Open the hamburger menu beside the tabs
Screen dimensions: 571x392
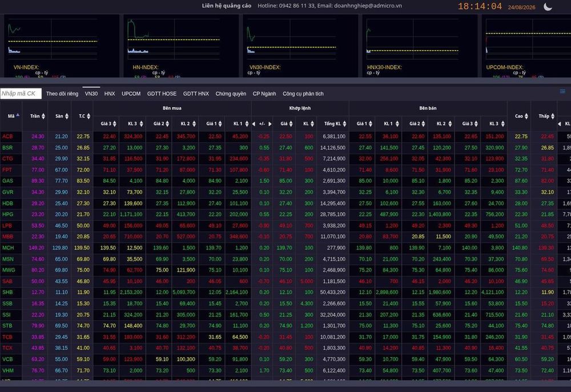click(562, 91)
